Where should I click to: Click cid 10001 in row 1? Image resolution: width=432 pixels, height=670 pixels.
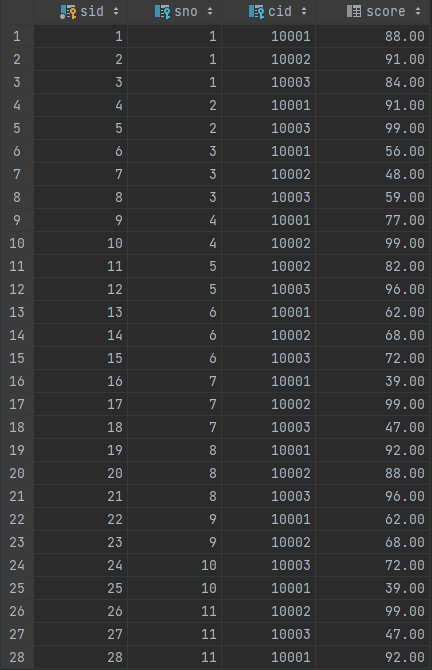point(268,36)
